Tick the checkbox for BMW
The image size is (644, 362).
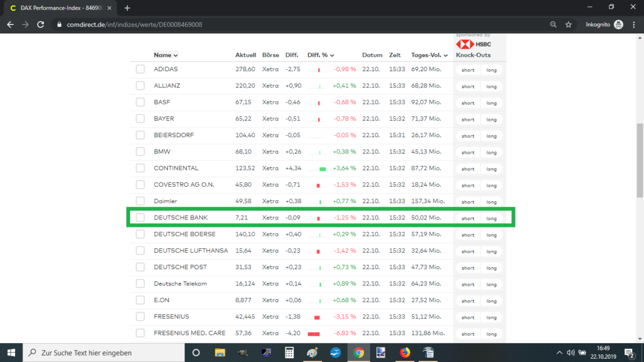pos(140,151)
